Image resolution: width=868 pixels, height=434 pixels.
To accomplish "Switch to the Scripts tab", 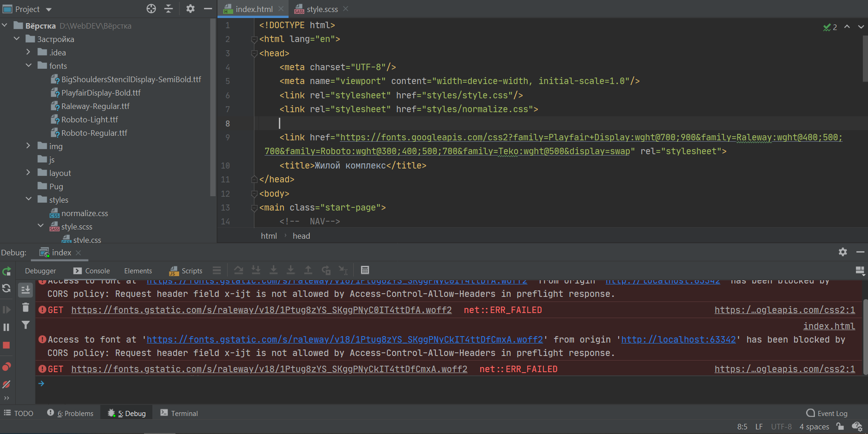I will (x=186, y=271).
